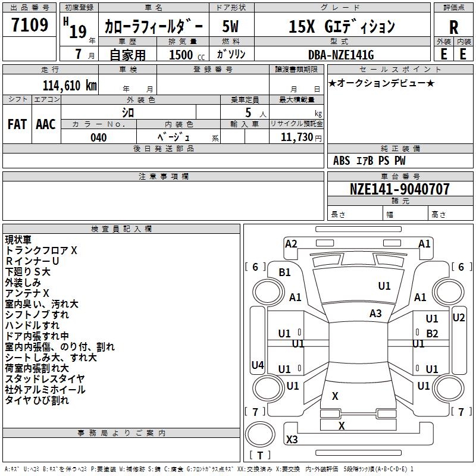476x476 pixels.
Task: Click the car name カローラフィールダー
Action: click(x=154, y=26)
